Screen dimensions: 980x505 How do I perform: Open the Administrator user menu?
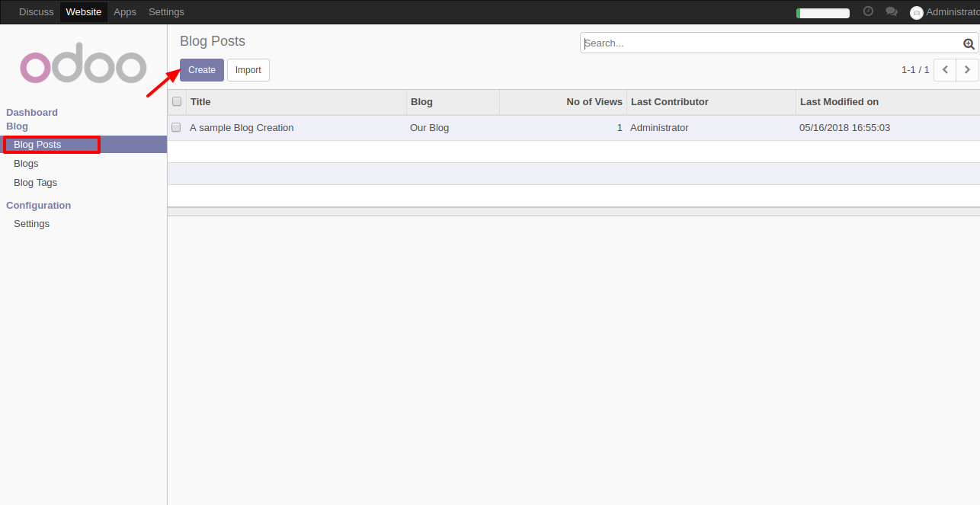(945, 12)
